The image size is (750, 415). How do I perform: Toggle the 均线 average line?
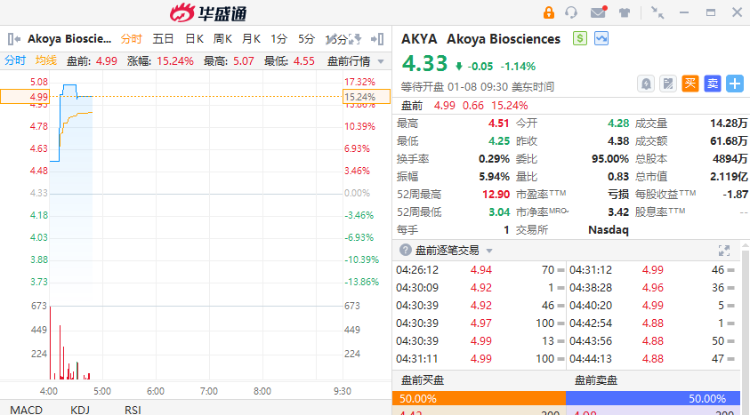[46, 61]
